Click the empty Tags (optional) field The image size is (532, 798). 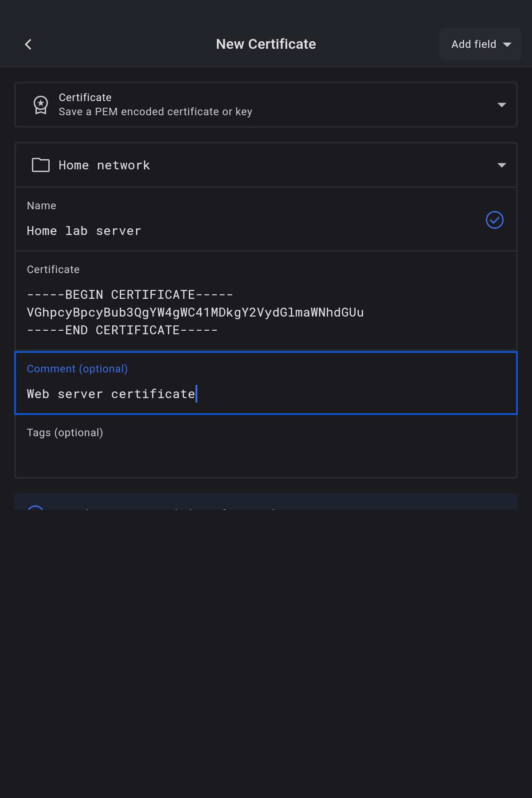[266, 454]
